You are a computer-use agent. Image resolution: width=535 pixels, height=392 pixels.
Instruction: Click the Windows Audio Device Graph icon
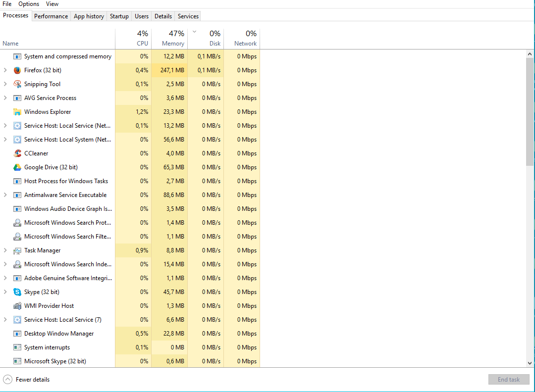(17, 209)
